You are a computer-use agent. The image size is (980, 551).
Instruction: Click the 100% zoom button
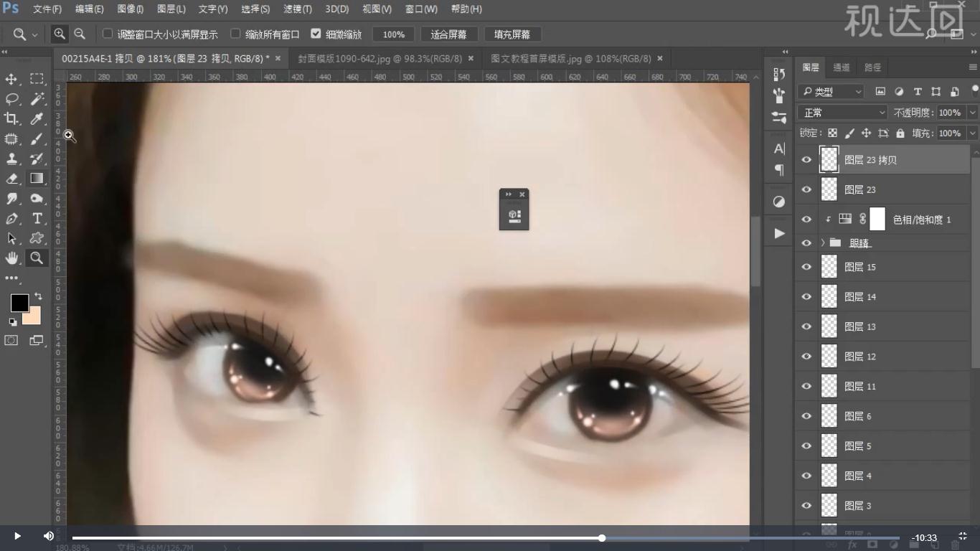pos(393,34)
